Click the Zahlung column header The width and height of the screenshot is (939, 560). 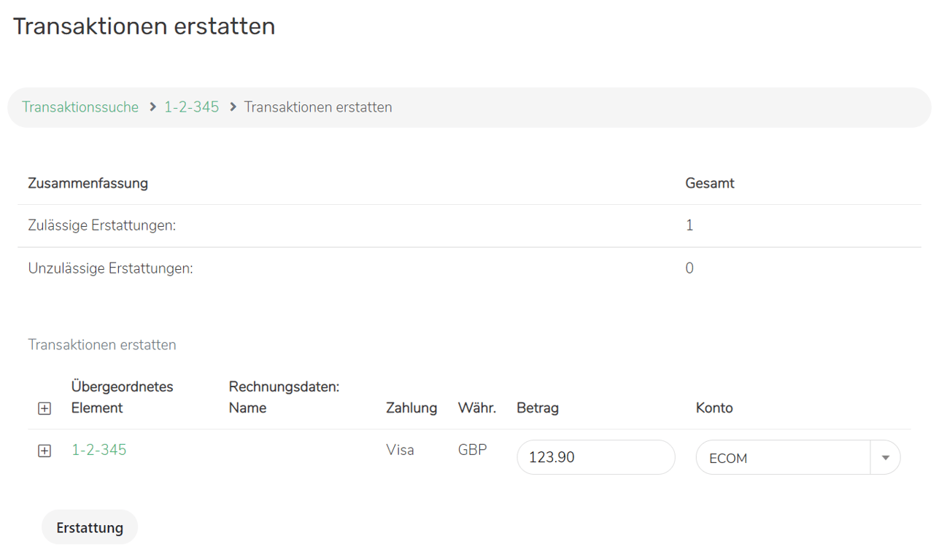[x=411, y=408]
